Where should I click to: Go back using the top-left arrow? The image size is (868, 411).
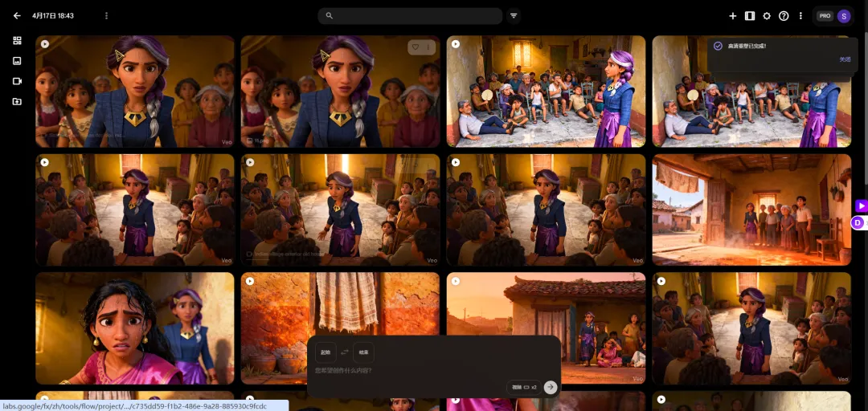tap(17, 15)
